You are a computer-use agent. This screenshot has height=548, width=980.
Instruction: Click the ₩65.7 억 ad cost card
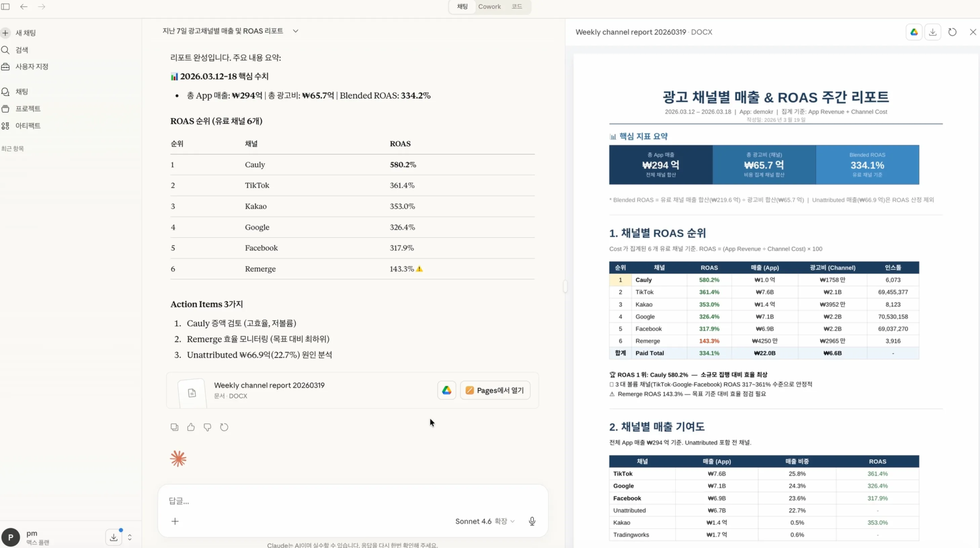764,165
